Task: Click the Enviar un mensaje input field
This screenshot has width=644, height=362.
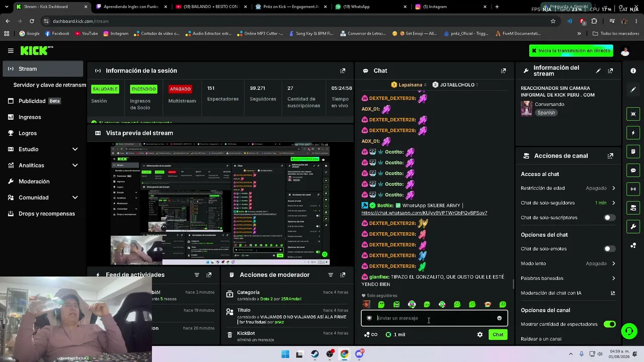Action: click(x=435, y=318)
